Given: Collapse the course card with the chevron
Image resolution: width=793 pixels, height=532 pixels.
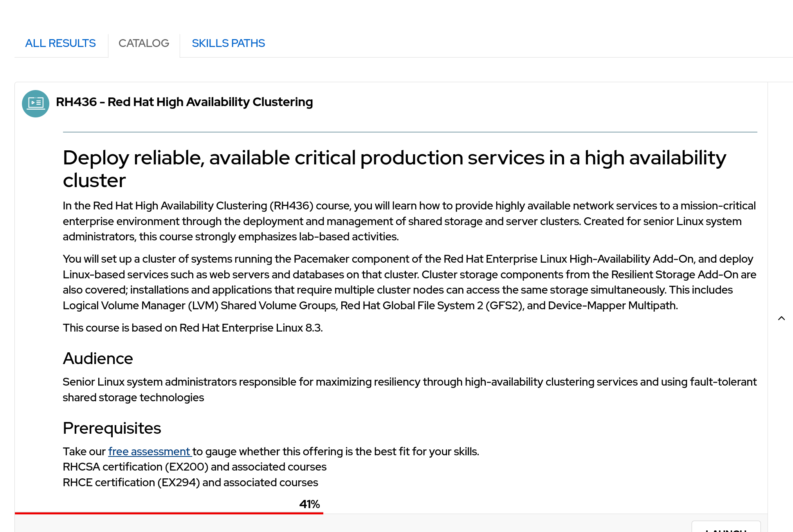Looking at the screenshot, I should tap(781, 318).
